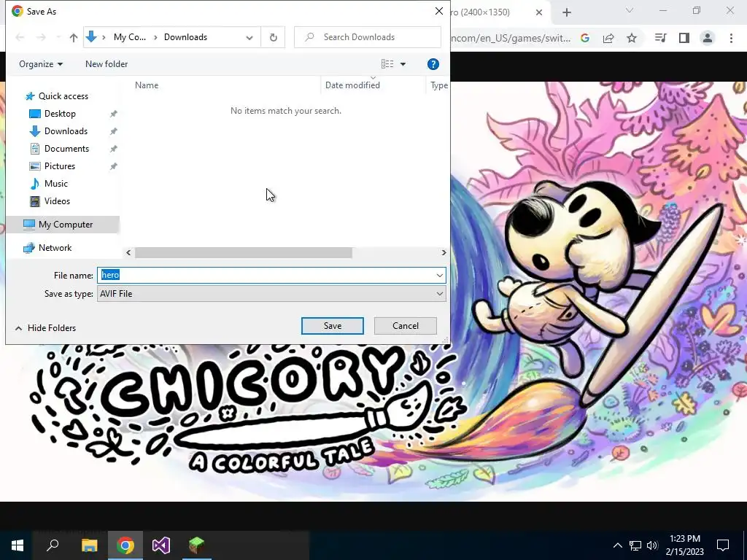Screen dimensions: 747x560
Task: Open Chrome three-dot menu
Action: [731, 38]
